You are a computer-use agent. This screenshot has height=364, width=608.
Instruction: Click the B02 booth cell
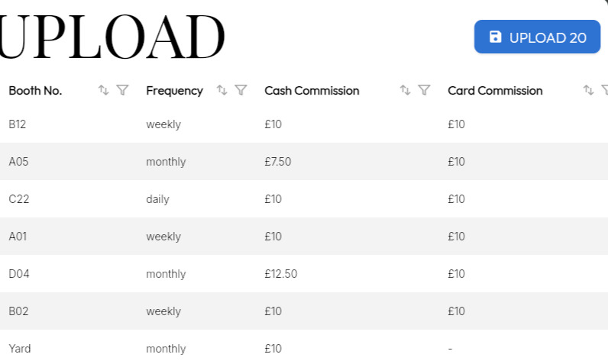[18, 311]
